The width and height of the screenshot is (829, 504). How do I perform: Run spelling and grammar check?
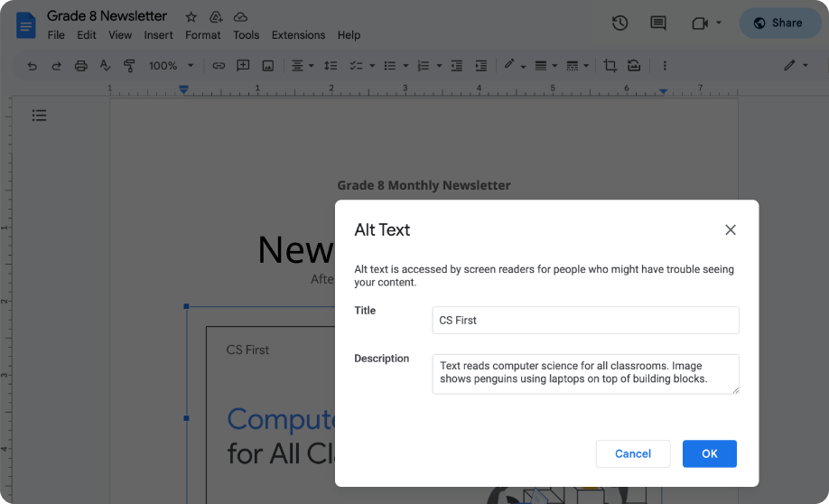(x=106, y=66)
